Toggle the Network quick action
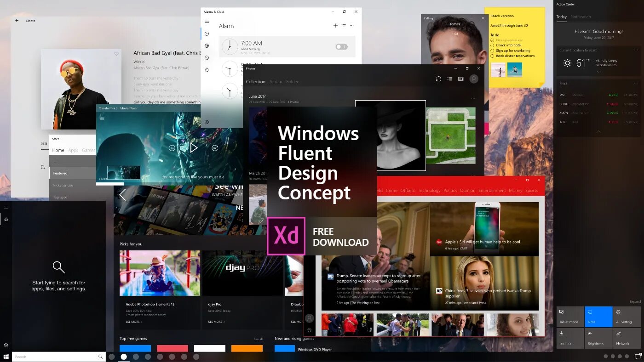 pyautogui.click(x=627, y=338)
